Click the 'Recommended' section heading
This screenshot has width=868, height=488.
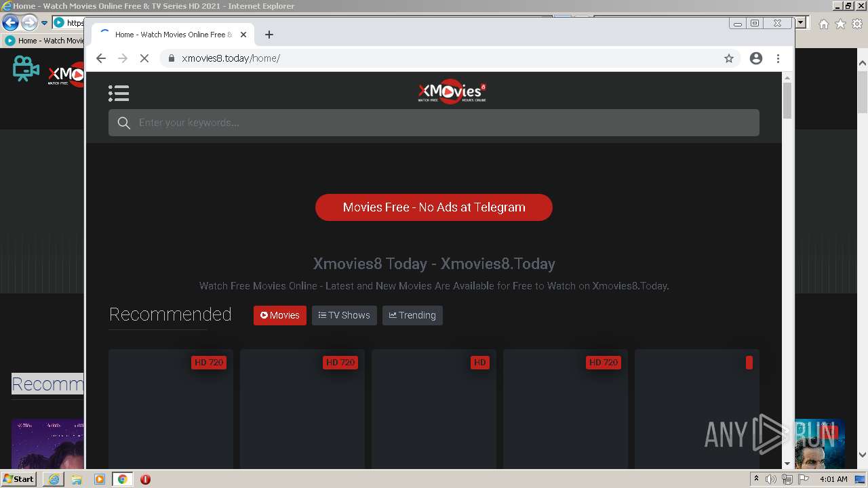click(x=170, y=314)
